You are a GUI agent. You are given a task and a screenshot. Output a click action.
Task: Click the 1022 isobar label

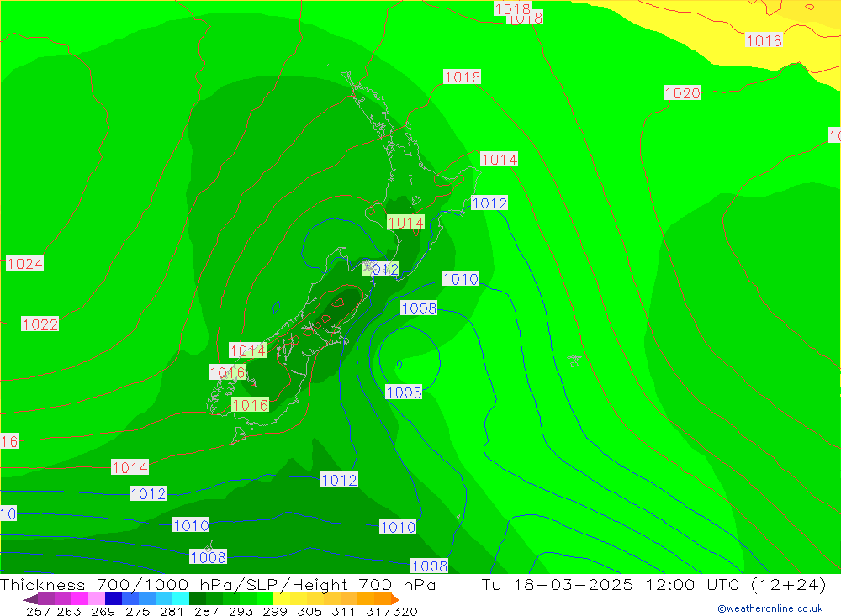(40, 324)
